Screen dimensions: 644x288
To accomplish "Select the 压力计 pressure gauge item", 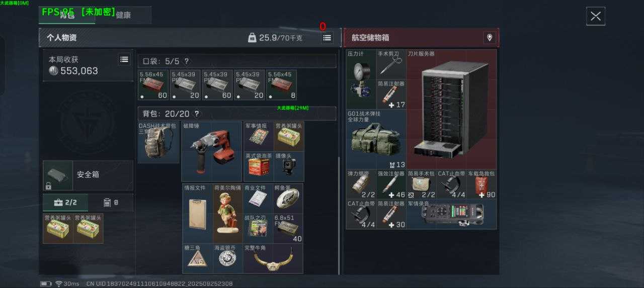I will 361,79.
